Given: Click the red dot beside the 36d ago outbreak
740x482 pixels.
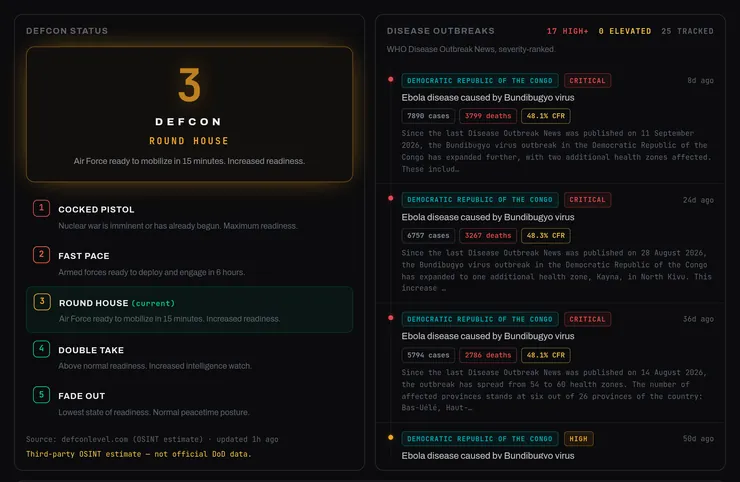Looking at the screenshot, I should coord(391,318).
